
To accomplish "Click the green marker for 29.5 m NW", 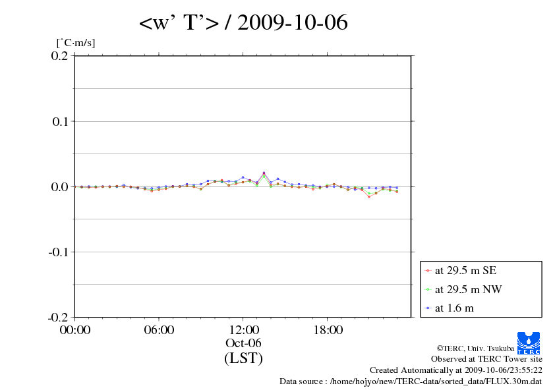I will (x=428, y=289).
